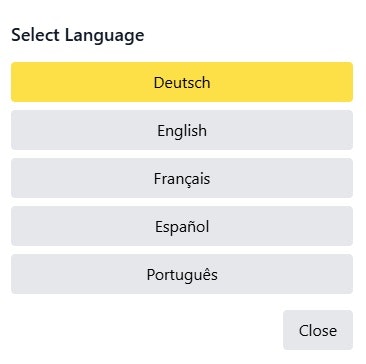
Task: Pick Español from the language list
Action: [x=182, y=226]
